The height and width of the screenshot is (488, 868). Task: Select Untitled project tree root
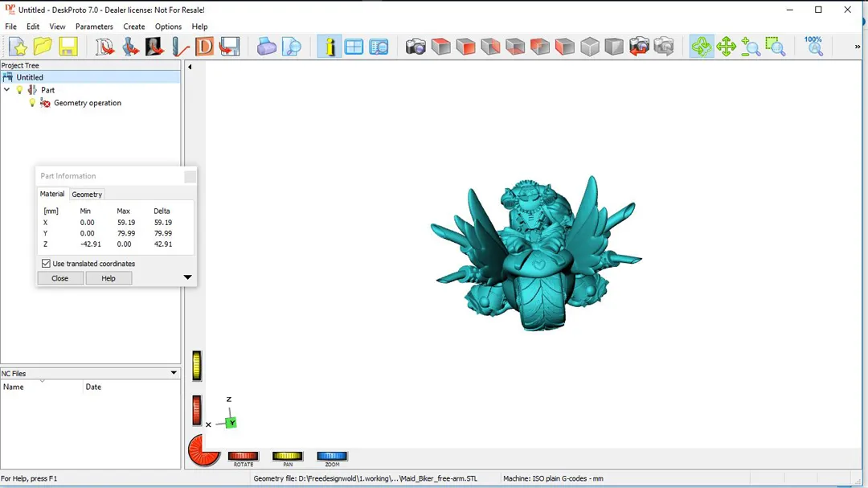tap(30, 77)
